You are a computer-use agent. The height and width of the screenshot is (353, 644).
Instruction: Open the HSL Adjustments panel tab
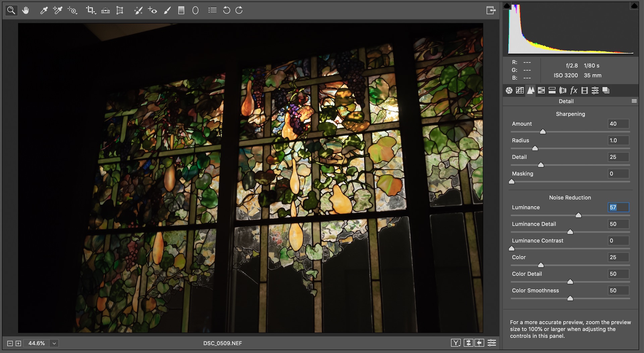541,90
